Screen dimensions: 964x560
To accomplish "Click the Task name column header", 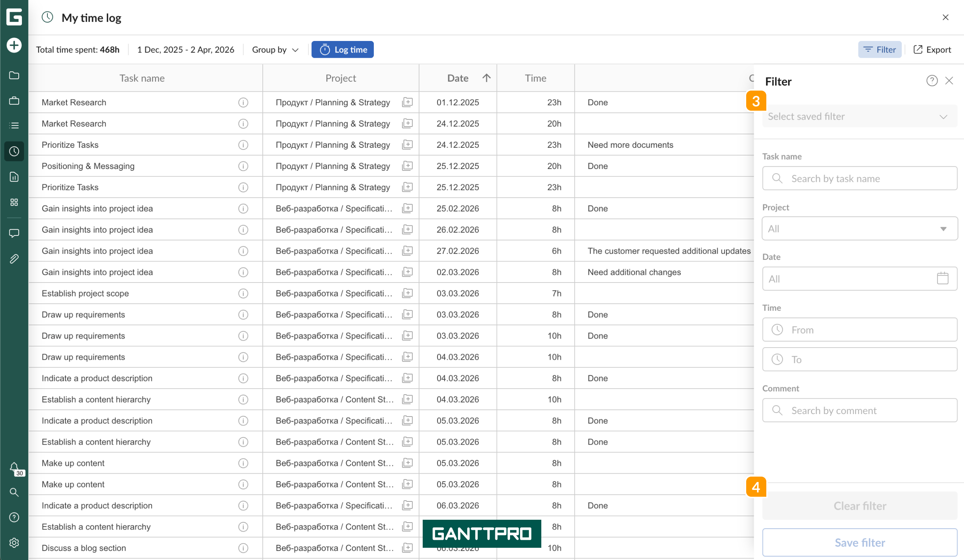I will [142, 78].
